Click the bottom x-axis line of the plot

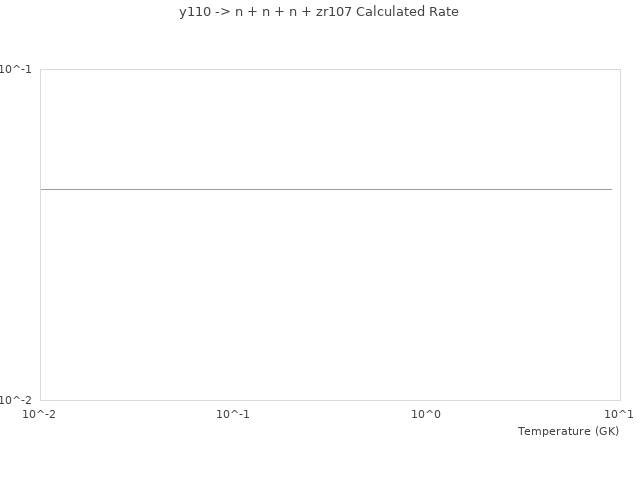[x=330, y=400]
